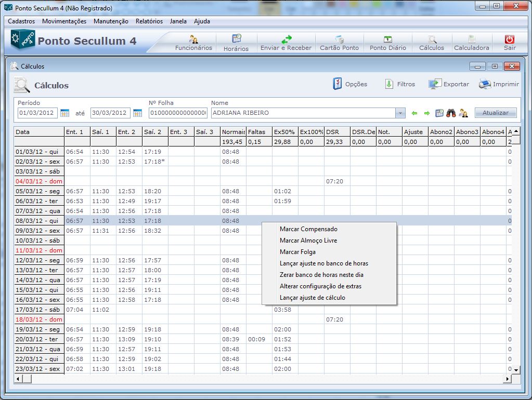Select the Cálculos toolbar icon
The image size is (532, 400).
[x=432, y=43]
